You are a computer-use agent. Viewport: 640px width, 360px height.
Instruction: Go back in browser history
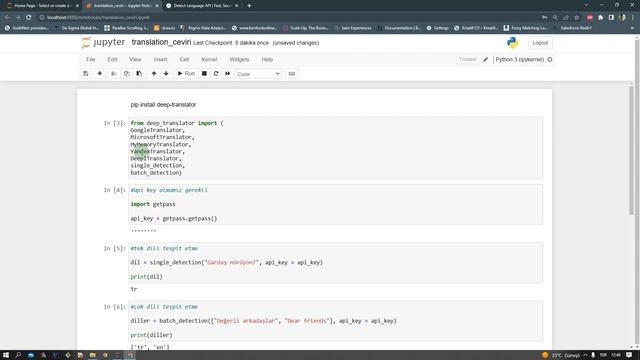point(7,18)
